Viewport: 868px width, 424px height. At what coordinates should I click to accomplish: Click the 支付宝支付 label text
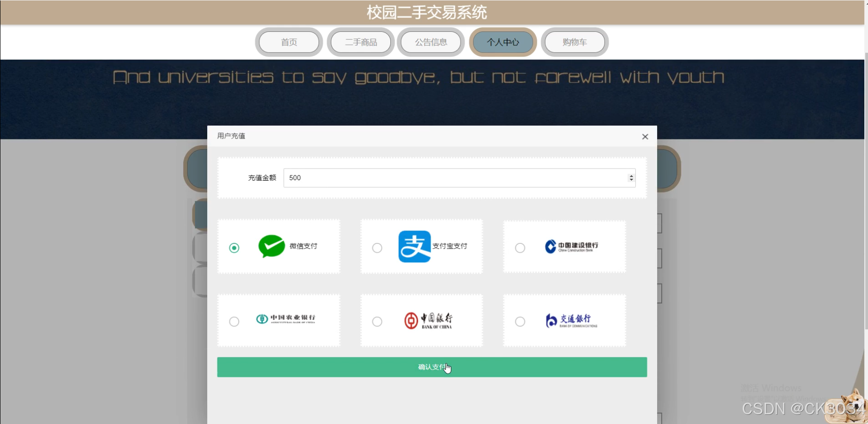pyautogui.click(x=450, y=246)
